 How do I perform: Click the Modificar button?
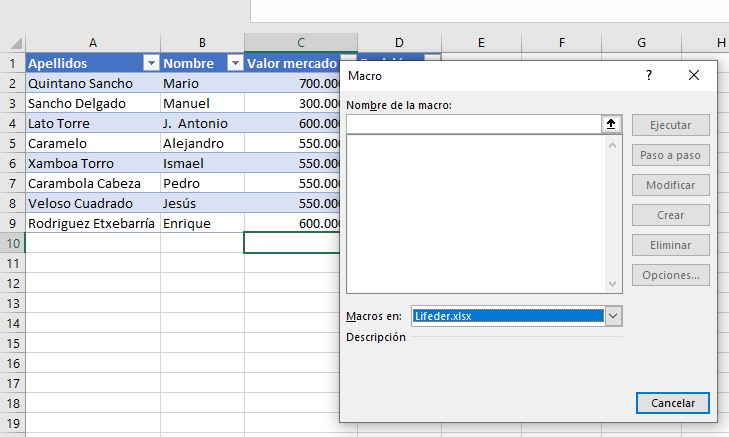coord(670,185)
